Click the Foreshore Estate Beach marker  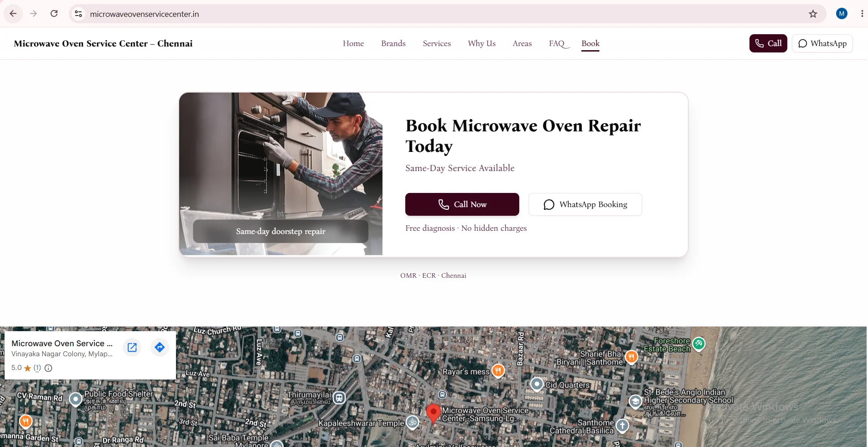pos(698,343)
